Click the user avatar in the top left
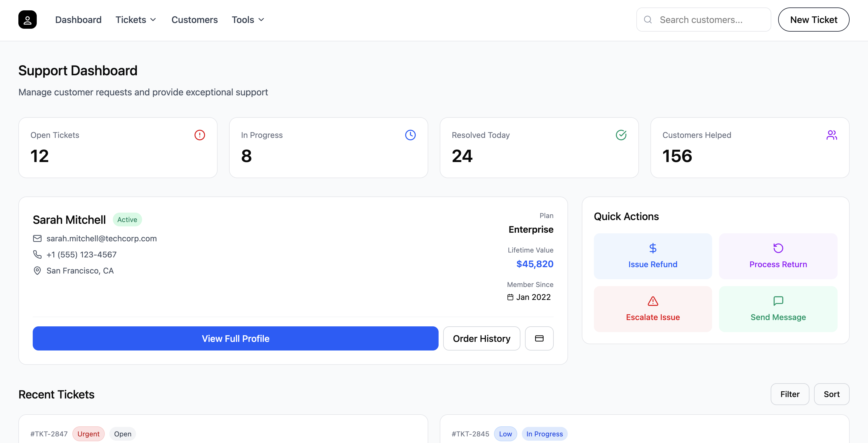 (x=27, y=19)
